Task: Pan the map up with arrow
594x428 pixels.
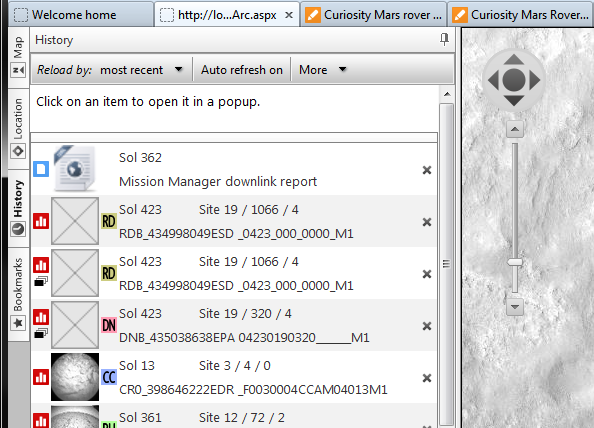Action: click(514, 59)
